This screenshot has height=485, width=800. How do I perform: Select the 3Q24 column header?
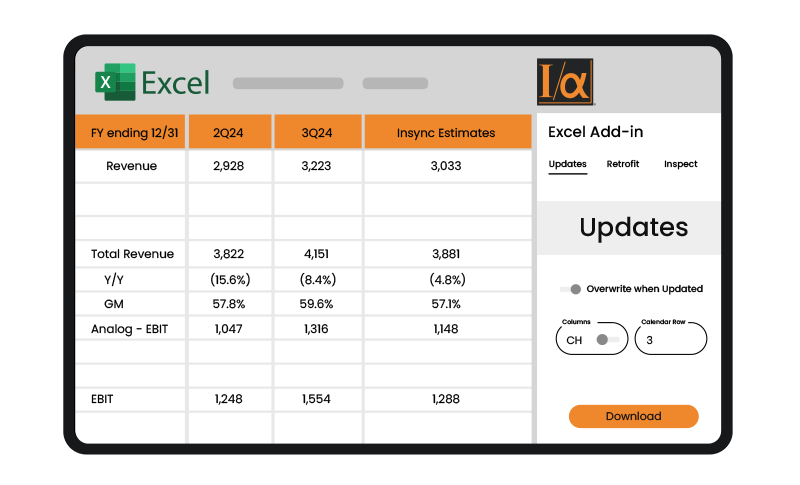(318, 133)
